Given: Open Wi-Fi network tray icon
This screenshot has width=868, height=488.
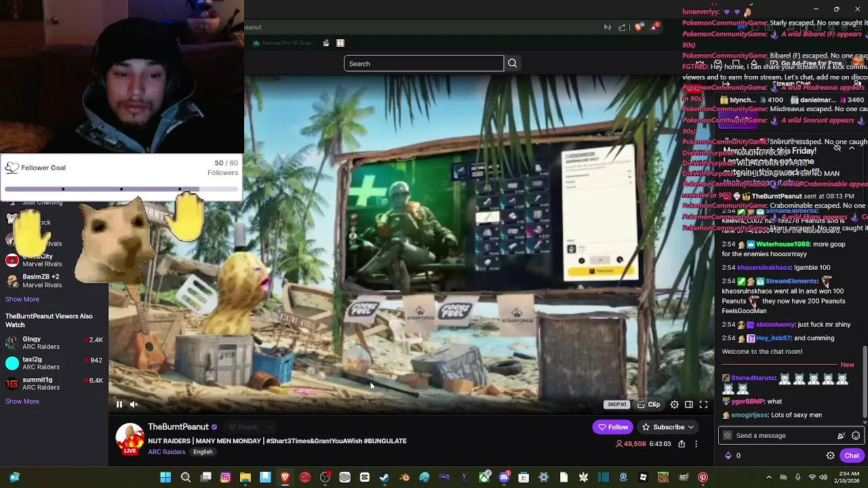Looking at the screenshot, I should (812, 477).
